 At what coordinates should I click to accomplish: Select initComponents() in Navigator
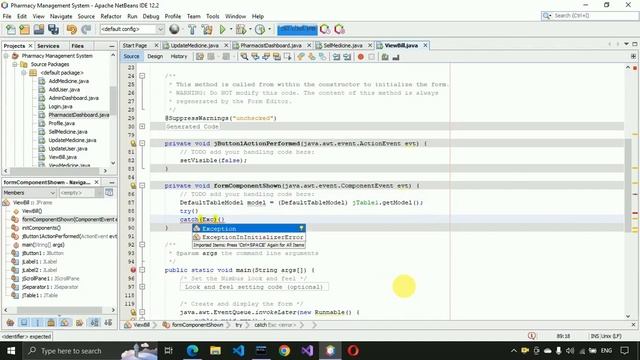[x=41, y=228]
